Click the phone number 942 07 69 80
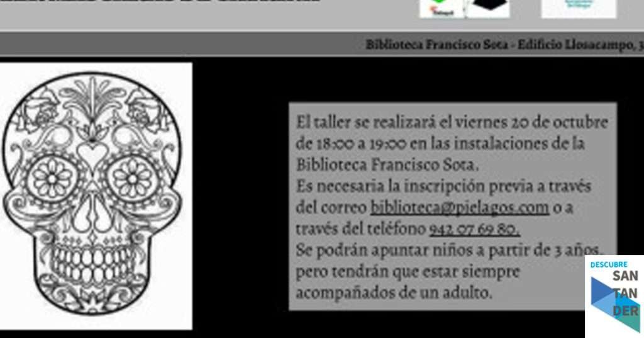 click(474, 229)
